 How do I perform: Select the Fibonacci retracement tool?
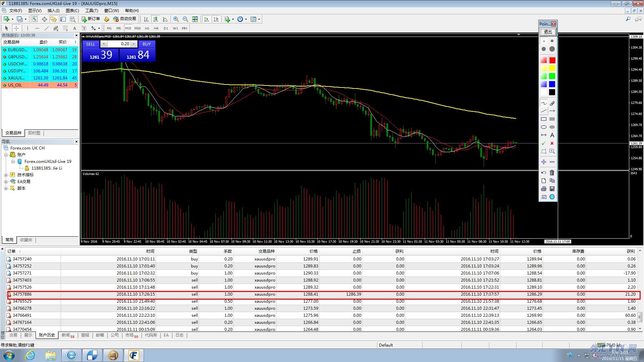[65, 28]
